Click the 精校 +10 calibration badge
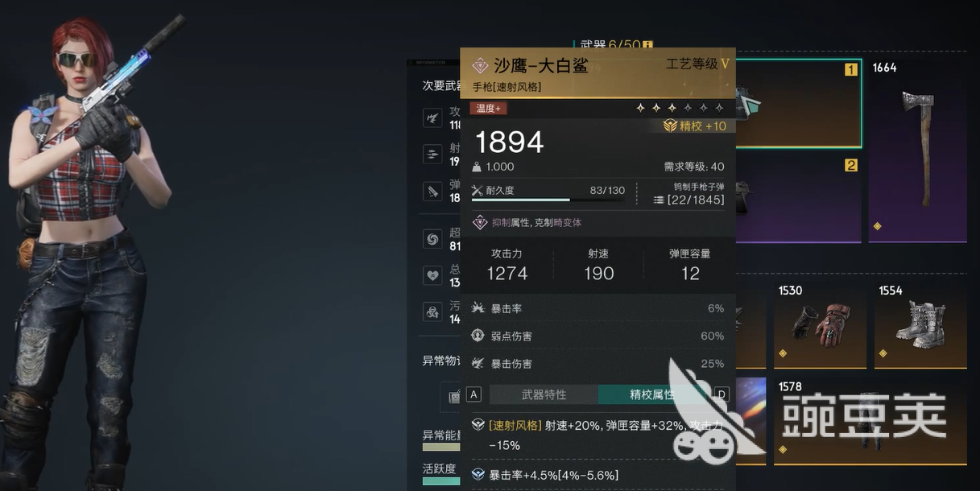 [694, 126]
